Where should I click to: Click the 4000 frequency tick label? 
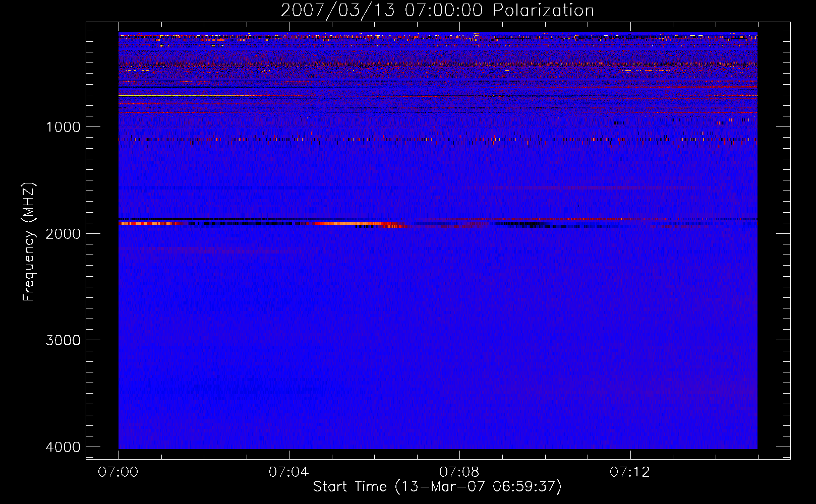63,447
